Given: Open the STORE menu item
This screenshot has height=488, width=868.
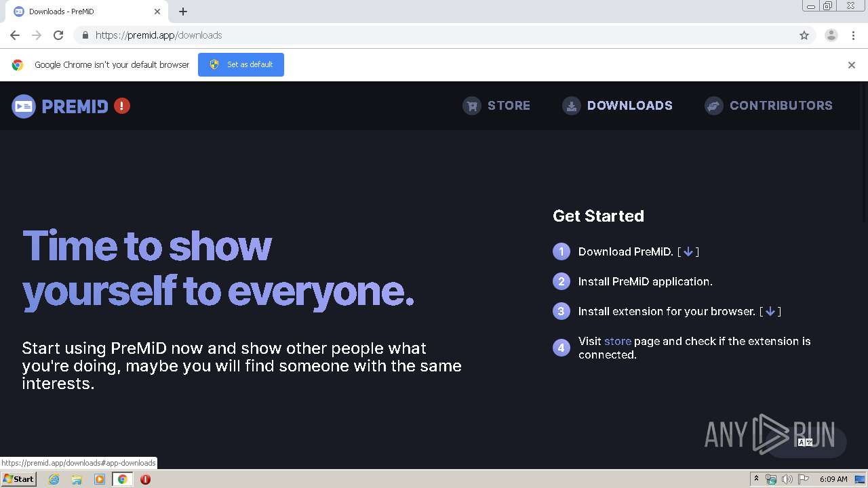Looking at the screenshot, I should (509, 106).
